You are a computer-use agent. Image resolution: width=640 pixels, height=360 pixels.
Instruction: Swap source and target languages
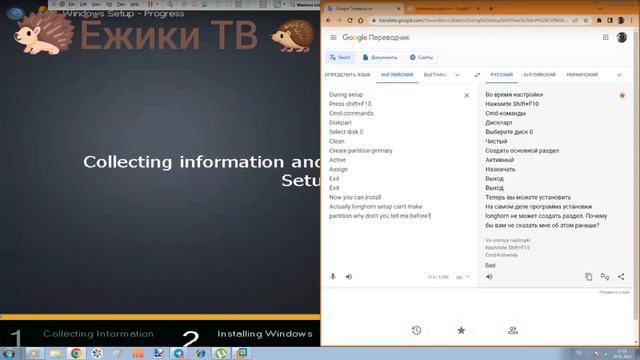click(477, 75)
